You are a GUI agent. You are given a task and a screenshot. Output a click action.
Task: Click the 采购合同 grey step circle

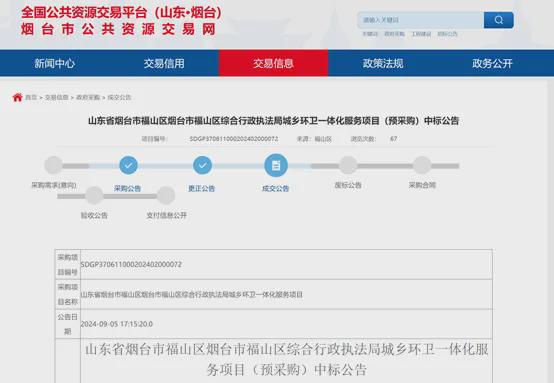point(422,165)
